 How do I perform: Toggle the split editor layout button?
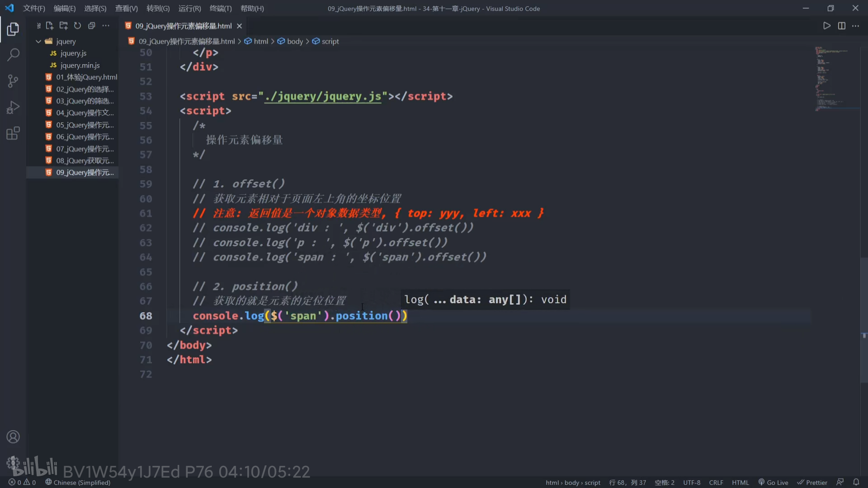tap(841, 26)
